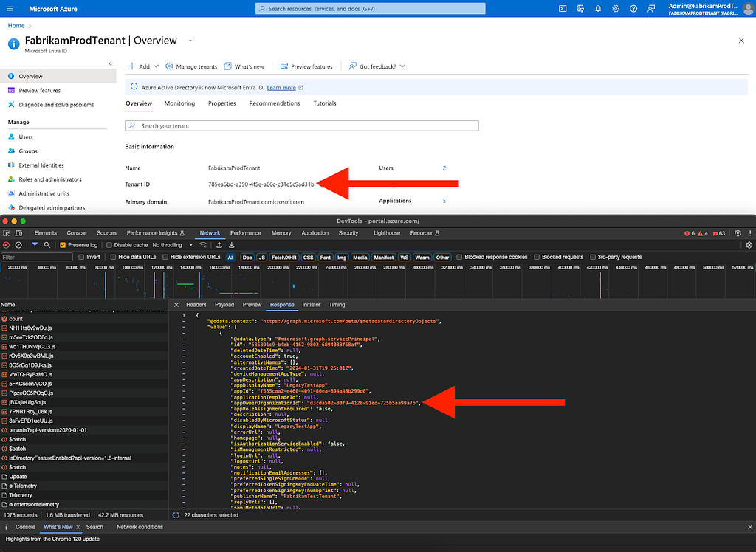This screenshot has height=552, width=756.
Task: Open the Admin account avatar menu
Action: (x=749, y=9)
